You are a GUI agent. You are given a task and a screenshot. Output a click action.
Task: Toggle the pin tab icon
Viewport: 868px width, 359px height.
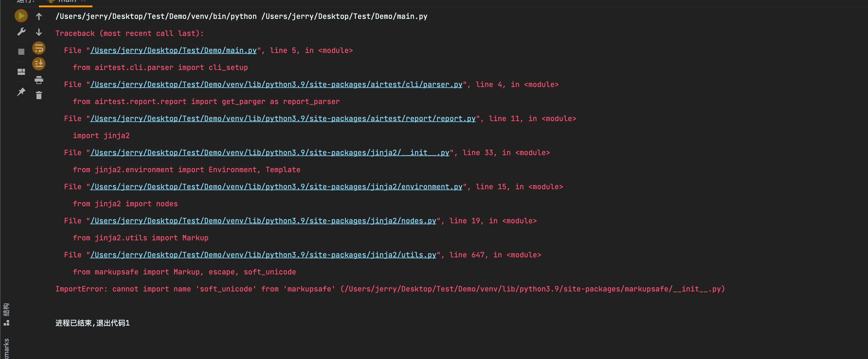pyautogui.click(x=21, y=92)
